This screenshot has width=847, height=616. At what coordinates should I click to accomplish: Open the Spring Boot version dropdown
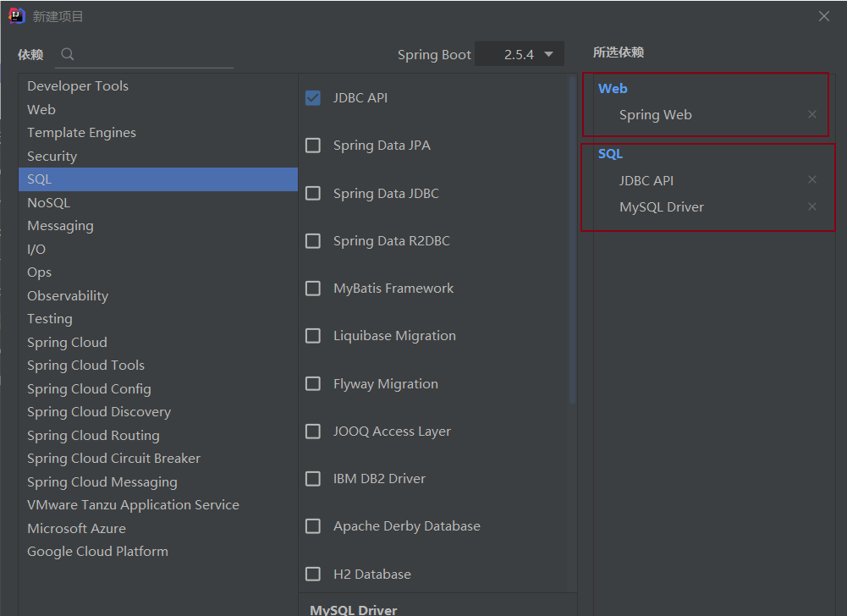click(x=520, y=54)
